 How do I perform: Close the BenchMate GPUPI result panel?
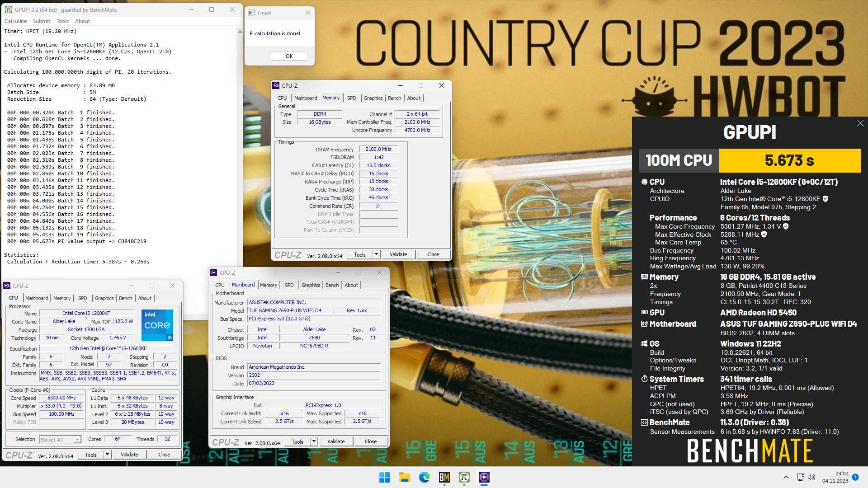click(860, 123)
